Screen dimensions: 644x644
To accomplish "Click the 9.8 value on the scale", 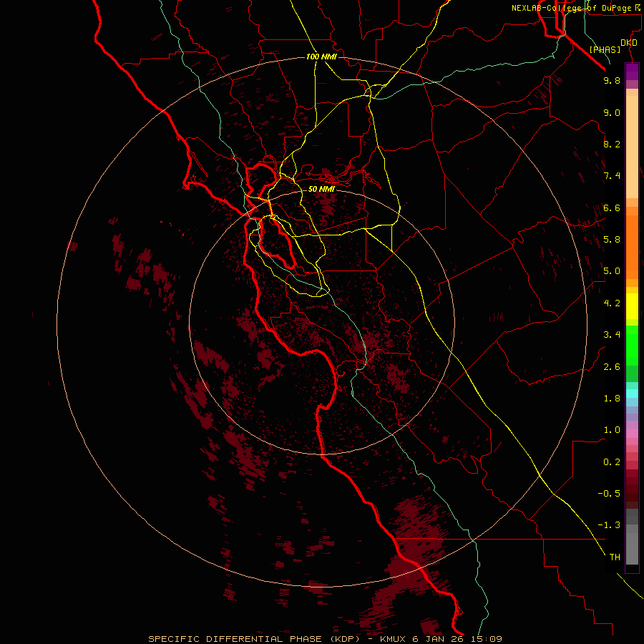I will point(612,80).
